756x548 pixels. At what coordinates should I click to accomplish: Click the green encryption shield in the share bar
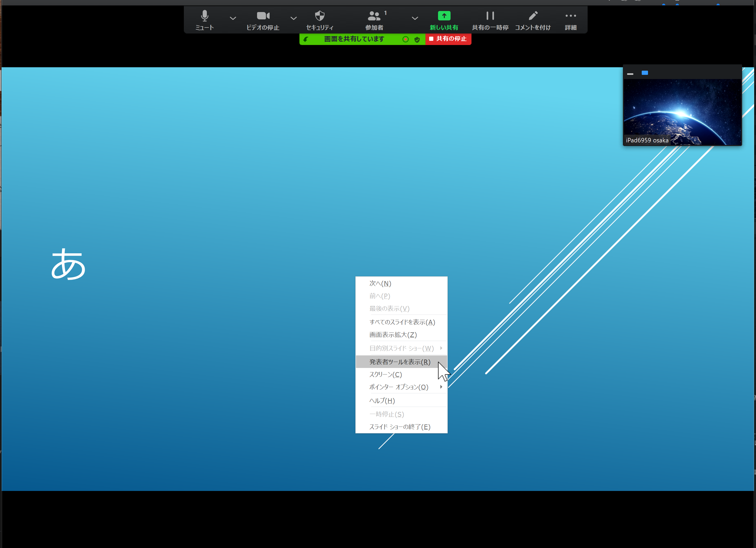click(417, 39)
